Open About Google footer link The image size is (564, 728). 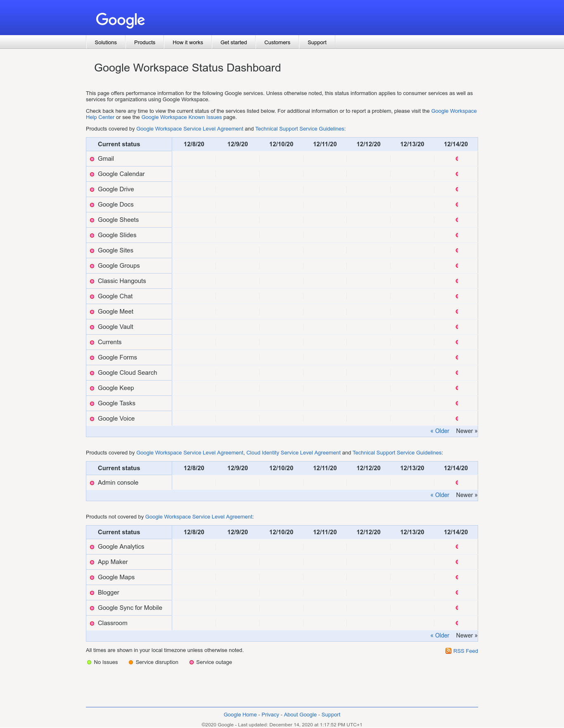click(x=300, y=714)
